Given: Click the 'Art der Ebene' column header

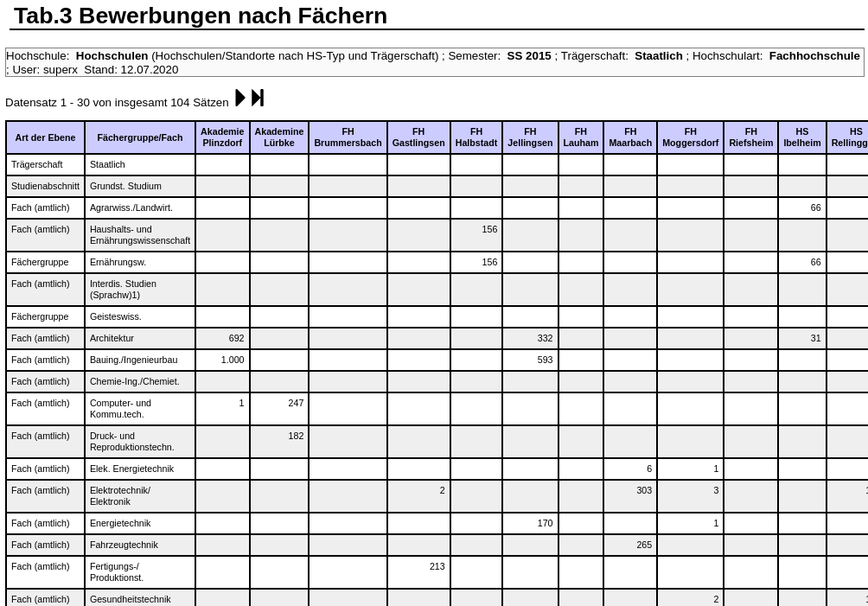Looking at the screenshot, I should pyautogui.click(x=45, y=137).
